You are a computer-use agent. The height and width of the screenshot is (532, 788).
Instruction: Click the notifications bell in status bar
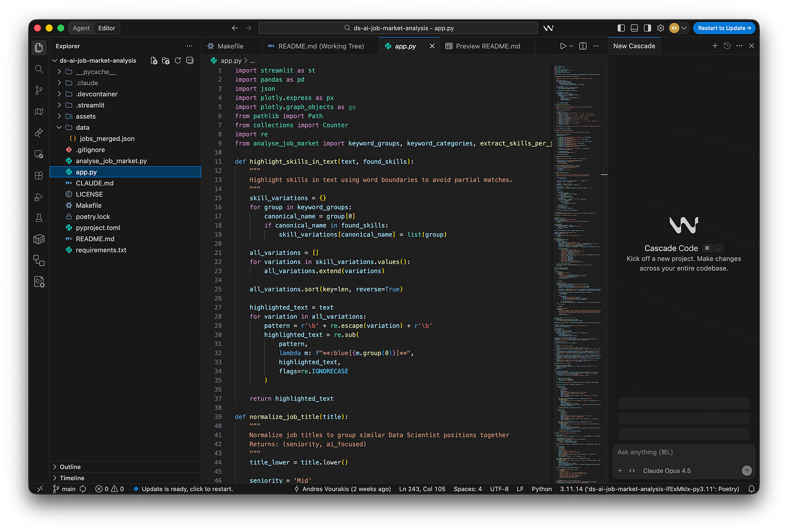[x=751, y=489]
